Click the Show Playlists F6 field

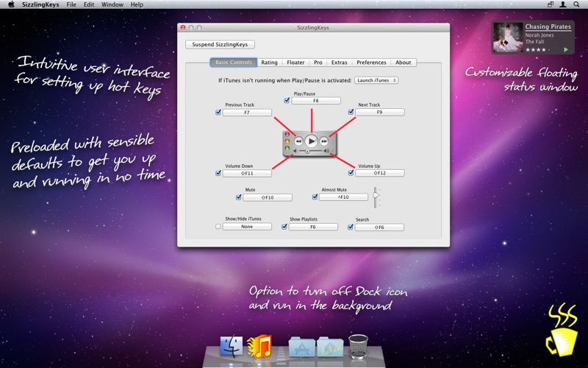point(313,227)
